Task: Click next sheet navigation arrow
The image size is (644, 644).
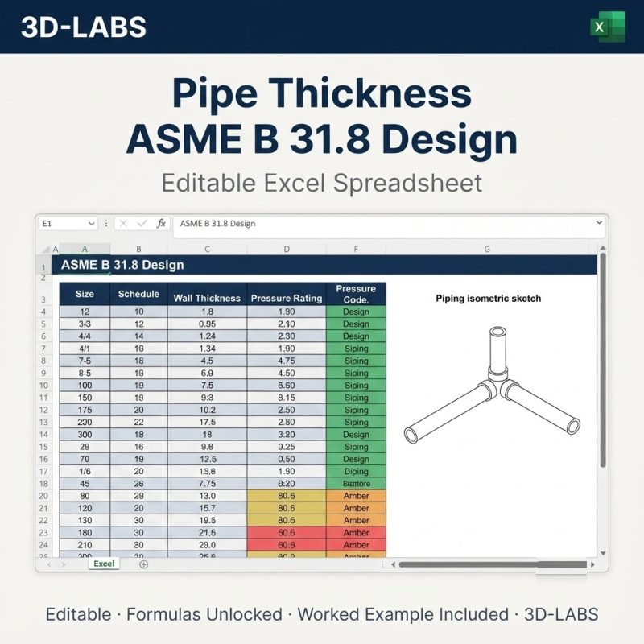Action: [64, 564]
